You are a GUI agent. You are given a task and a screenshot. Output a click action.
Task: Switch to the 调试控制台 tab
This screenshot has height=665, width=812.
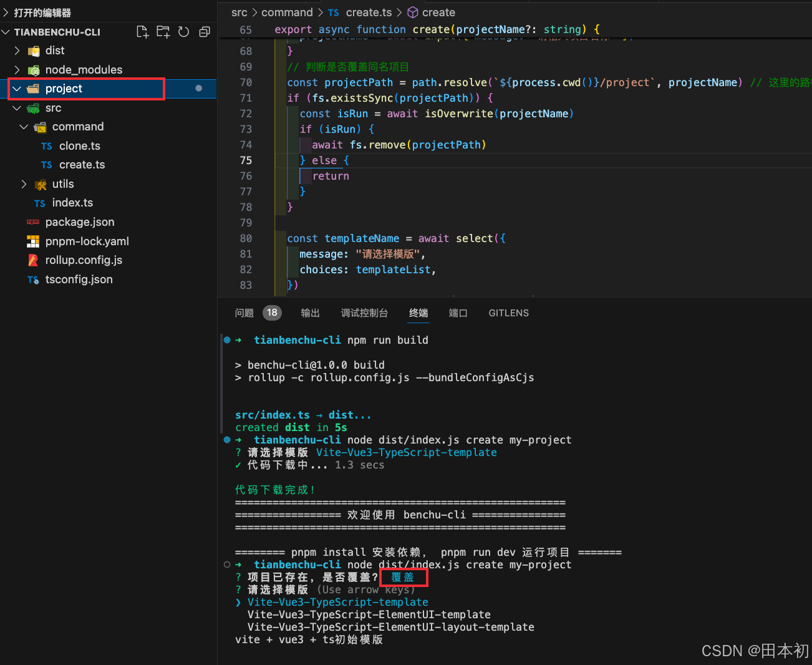(365, 313)
